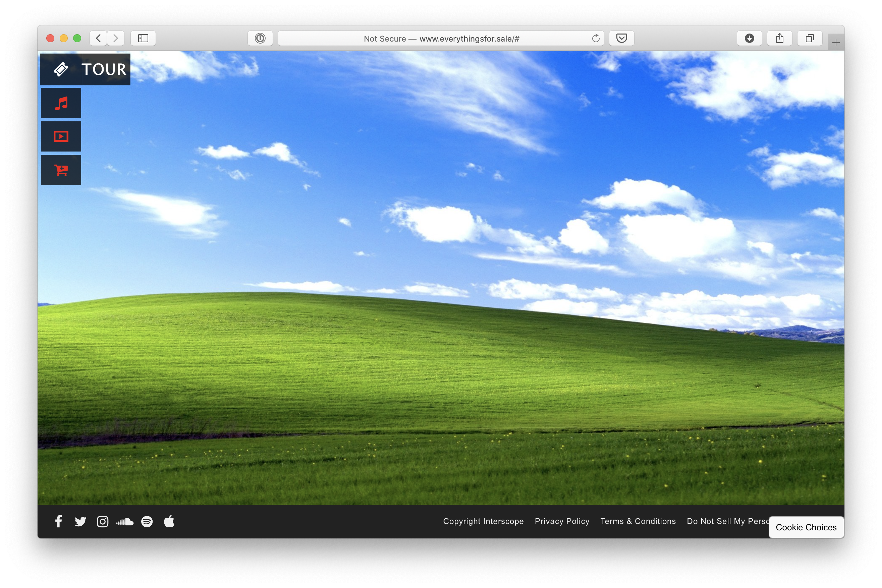Visit the Facebook page
Image resolution: width=882 pixels, height=588 pixels.
coord(59,522)
